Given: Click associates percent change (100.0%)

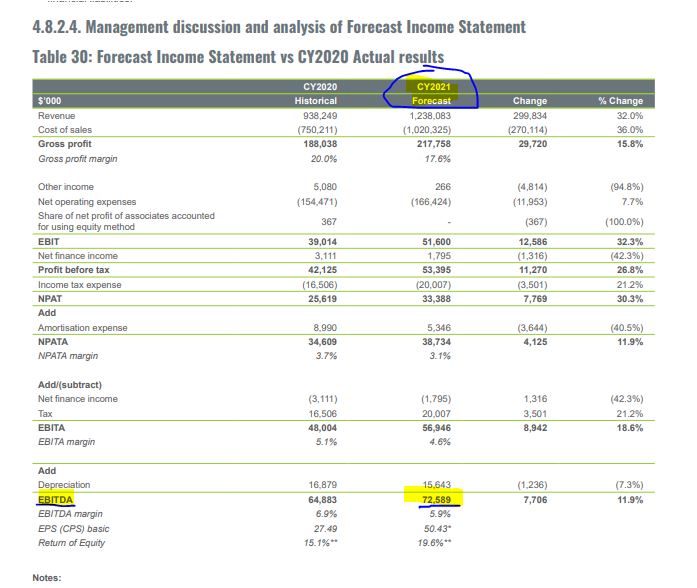Looking at the screenshot, I should coord(624,222).
